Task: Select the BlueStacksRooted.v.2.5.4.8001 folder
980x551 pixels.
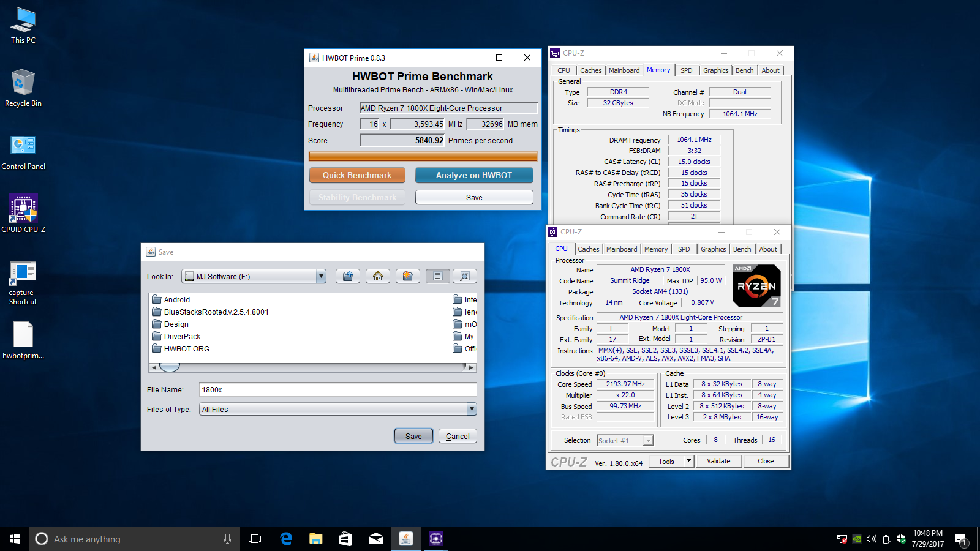Action: 211,312
